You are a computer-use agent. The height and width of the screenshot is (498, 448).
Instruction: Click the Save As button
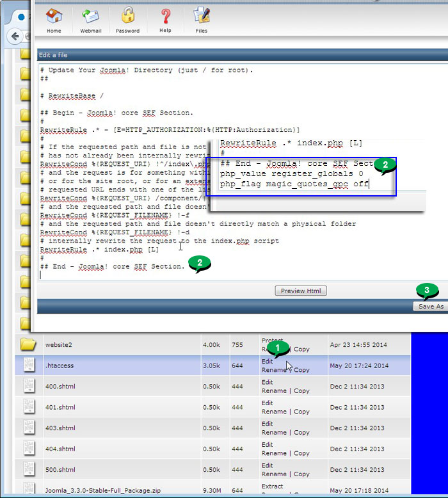(x=431, y=306)
